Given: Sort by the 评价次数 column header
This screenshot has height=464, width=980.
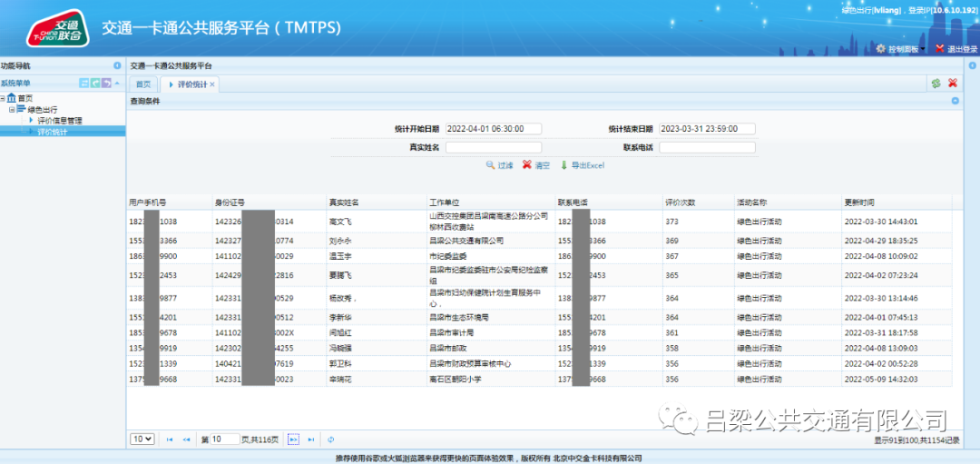Looking at the screenshot, I should (x=699, y=202).
